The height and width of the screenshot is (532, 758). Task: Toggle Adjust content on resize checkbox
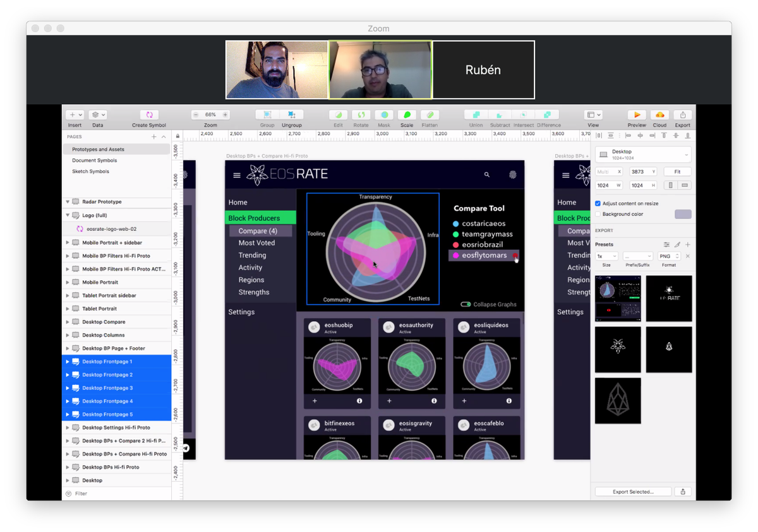click(598, 203)
